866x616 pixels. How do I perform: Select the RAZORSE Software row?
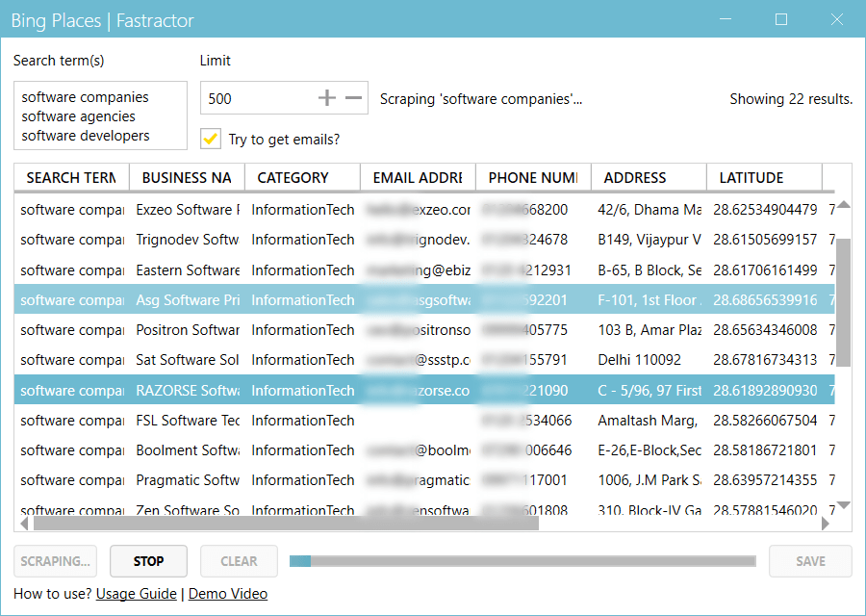coord(424,390)
